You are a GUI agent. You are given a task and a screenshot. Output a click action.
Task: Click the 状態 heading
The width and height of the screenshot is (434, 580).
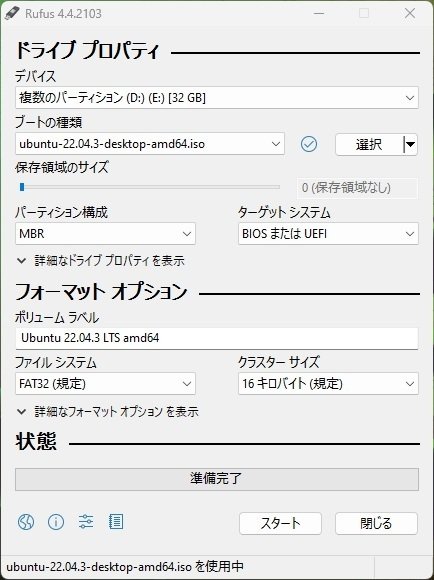pos(36,441)
